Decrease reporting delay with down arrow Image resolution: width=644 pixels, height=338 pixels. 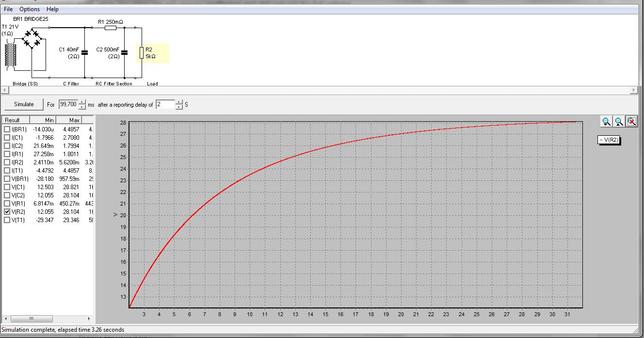[179, 107]
